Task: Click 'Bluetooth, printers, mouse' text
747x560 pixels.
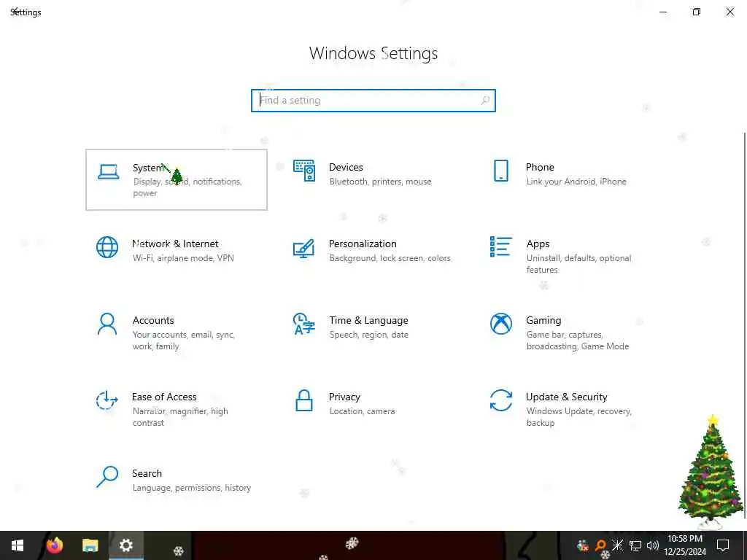Action: point(380,182)
